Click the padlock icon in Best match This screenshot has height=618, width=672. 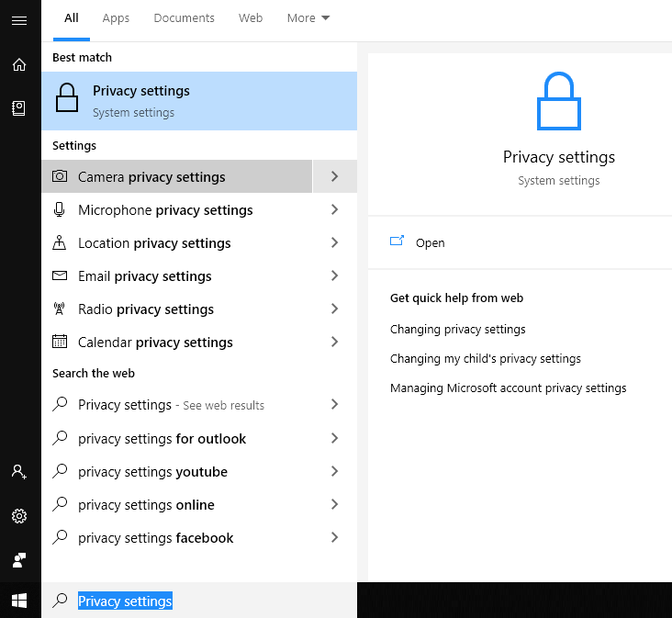67,97
